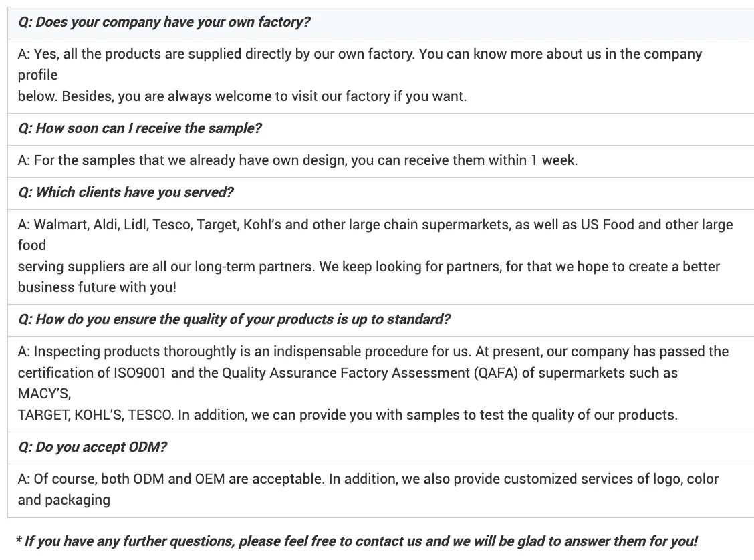This screenshot has height=560, width=754.
Task: Click the 'MACY'S,' text line
Action: pos(44,394)
